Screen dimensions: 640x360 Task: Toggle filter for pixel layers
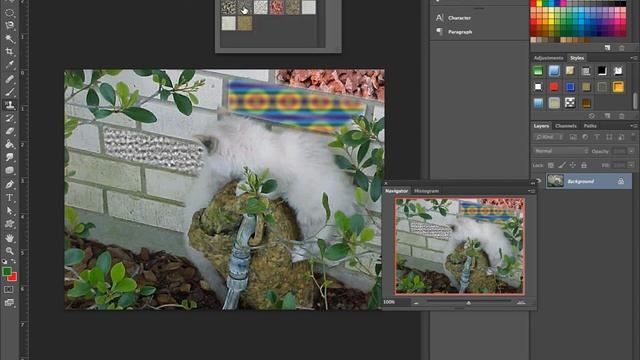coord(573,137)
